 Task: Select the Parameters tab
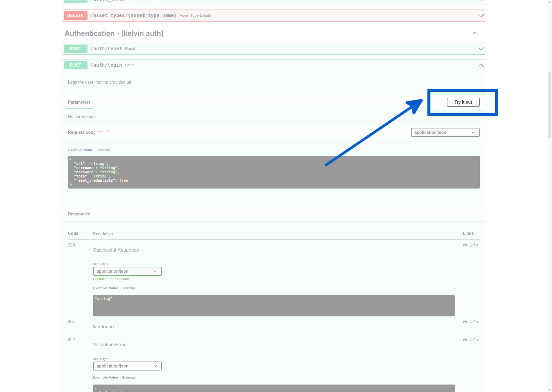(x=79, y=102)
